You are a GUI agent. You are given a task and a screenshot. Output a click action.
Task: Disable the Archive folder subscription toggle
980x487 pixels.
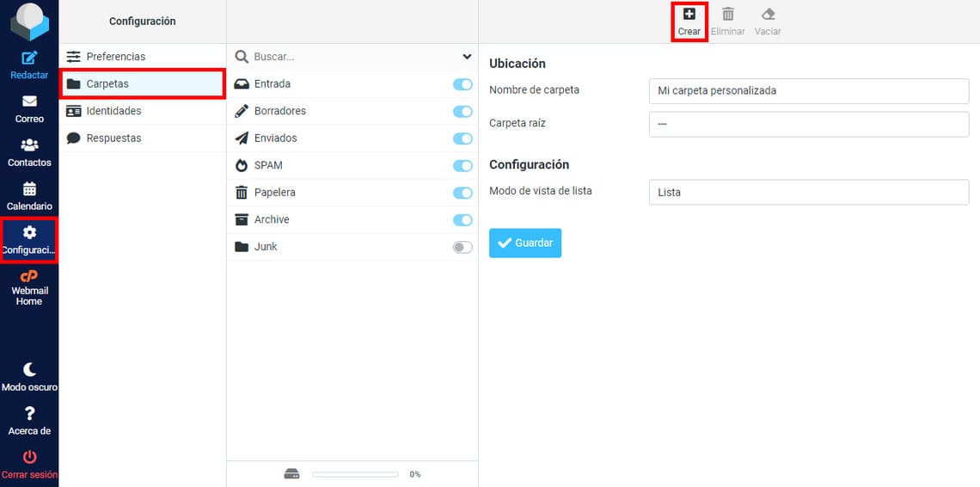(x=462, y=220)
